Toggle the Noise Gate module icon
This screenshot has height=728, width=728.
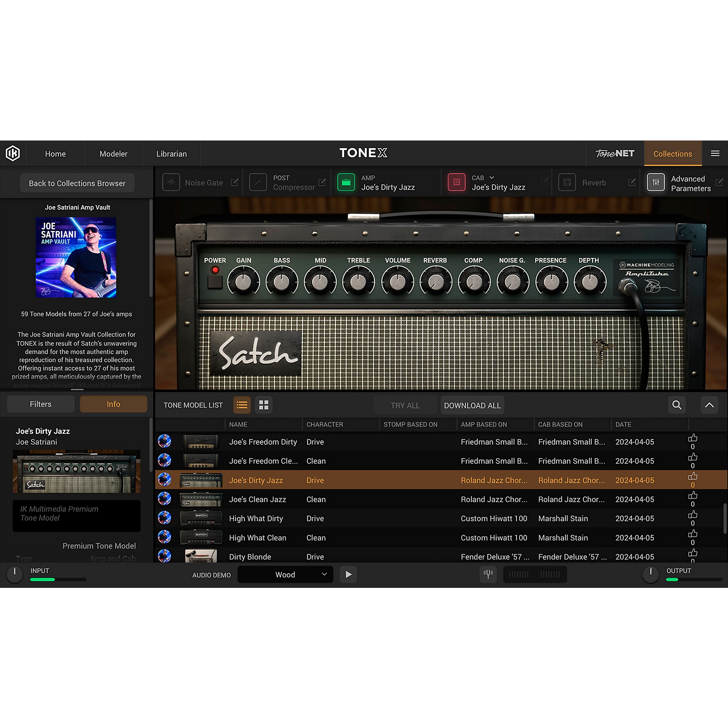pyautogui.click(x=171, y=182)
